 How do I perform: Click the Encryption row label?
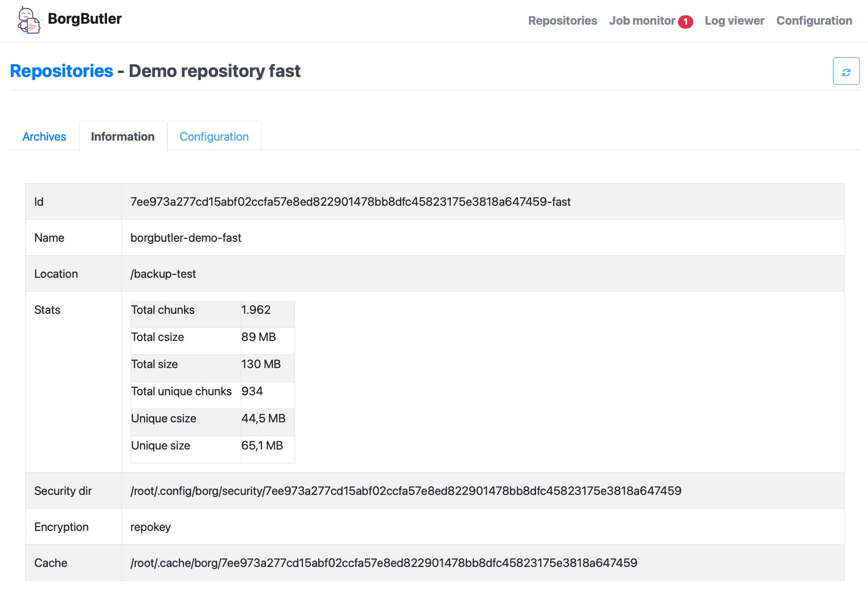coord(62,527)
